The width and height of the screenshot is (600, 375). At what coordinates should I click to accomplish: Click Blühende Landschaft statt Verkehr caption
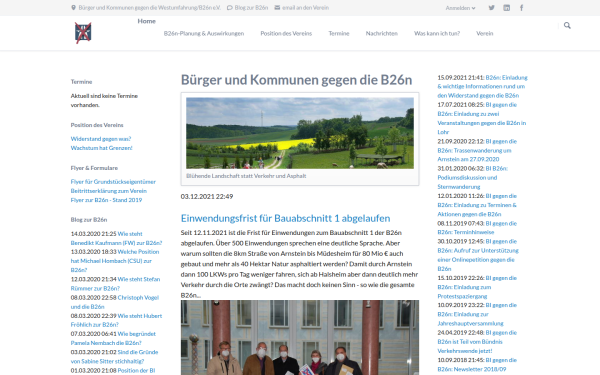pos(246,176)
